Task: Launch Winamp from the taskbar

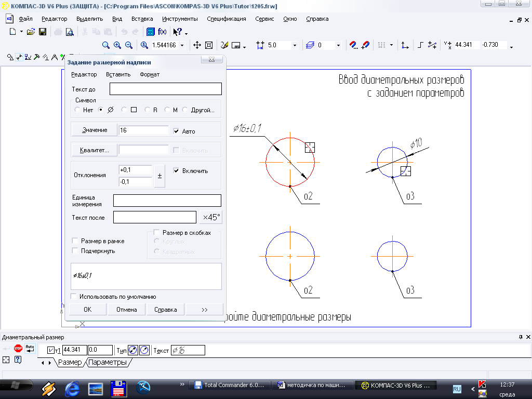Action: coord(48,389)
